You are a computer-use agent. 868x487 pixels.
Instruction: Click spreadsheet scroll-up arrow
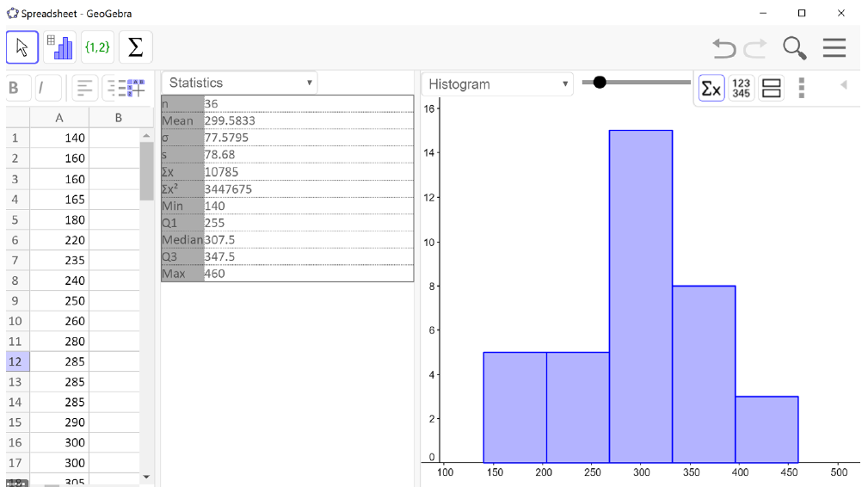tap(146, 136)
